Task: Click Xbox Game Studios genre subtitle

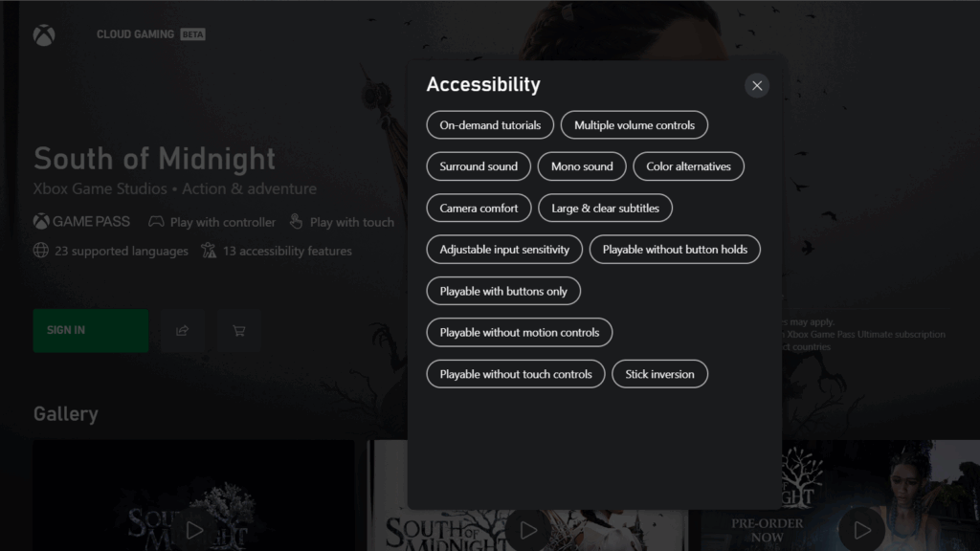Action: (175, 188)
